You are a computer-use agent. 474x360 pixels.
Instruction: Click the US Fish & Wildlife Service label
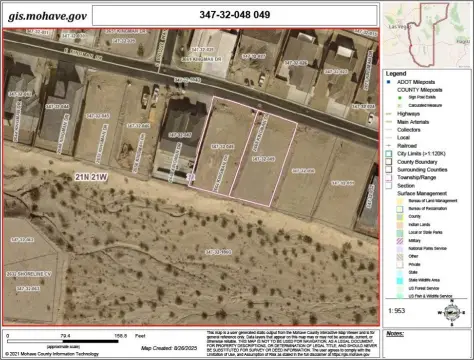431,296
